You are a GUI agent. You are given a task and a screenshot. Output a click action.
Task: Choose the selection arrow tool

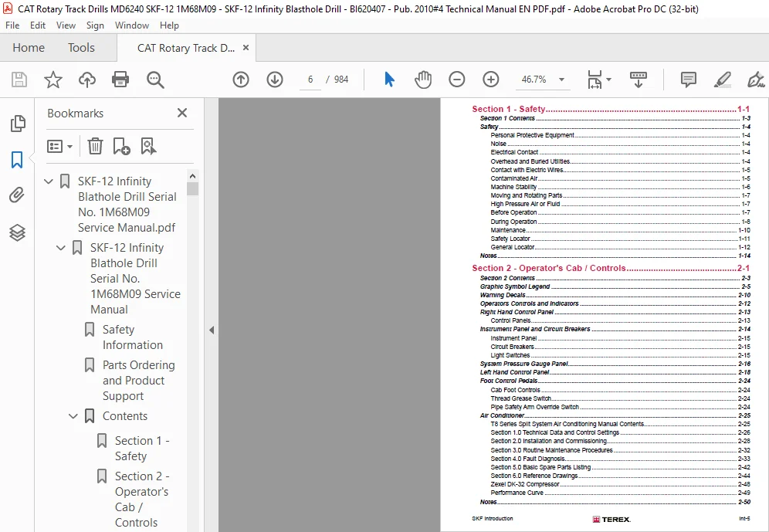click(389, 80)
